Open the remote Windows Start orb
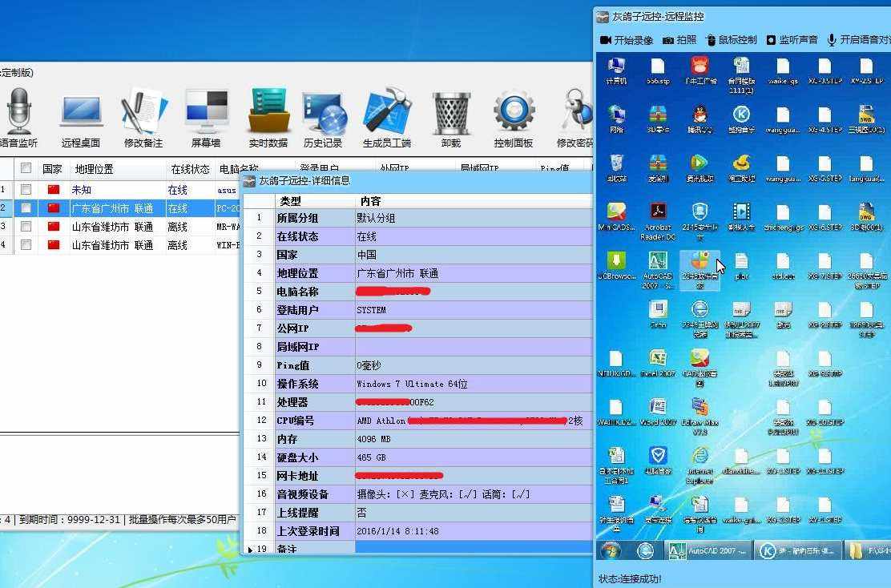This screenshot has width=891, height=588. (x=611, y=551)
